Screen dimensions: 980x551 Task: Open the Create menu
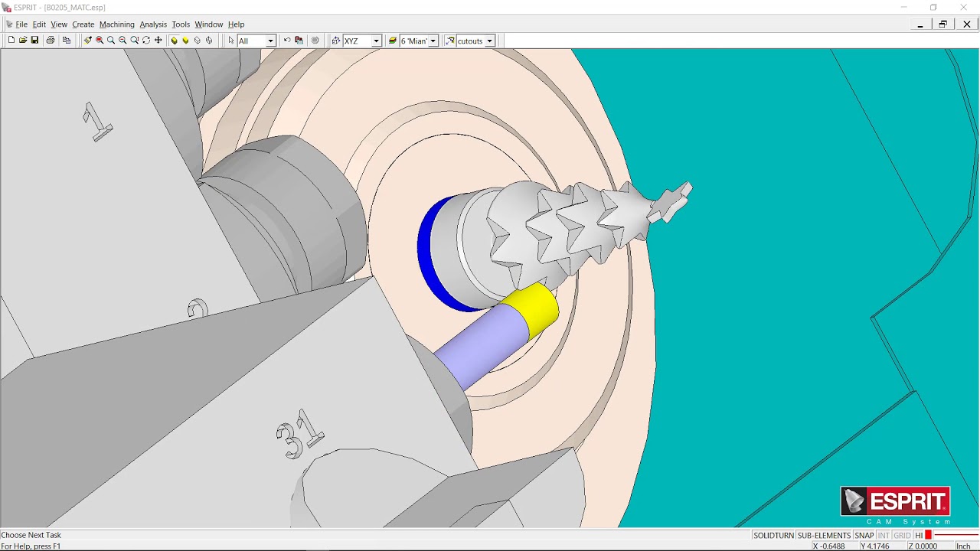click(83, 24)
